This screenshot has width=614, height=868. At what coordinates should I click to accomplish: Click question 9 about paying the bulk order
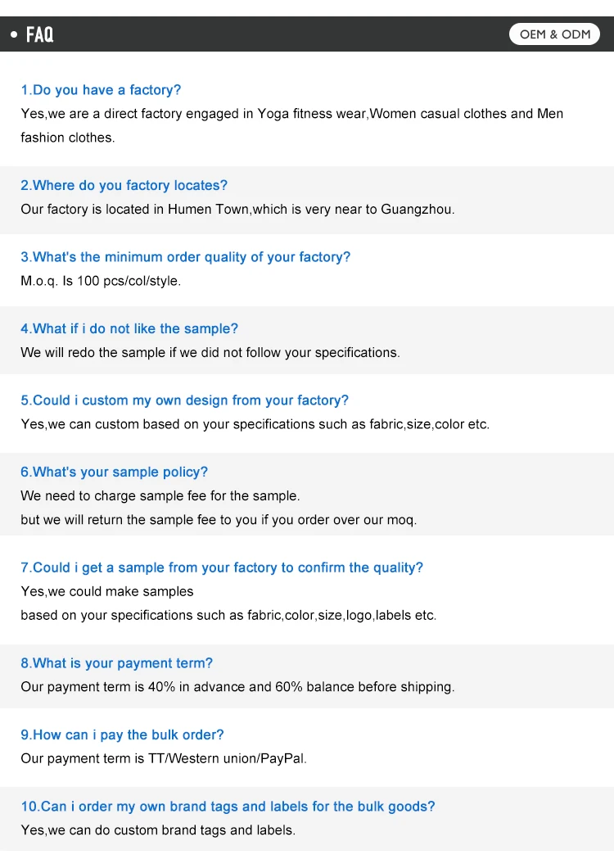122,735
